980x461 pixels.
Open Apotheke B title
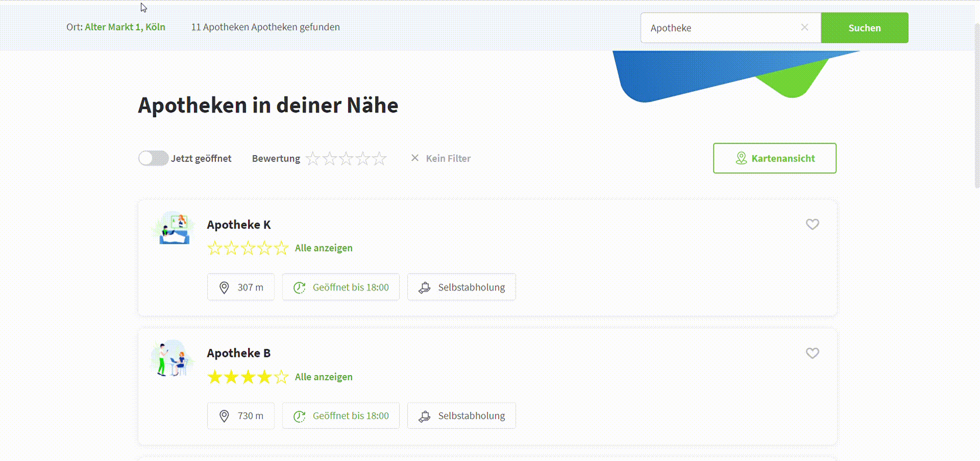tap(239, 353)
